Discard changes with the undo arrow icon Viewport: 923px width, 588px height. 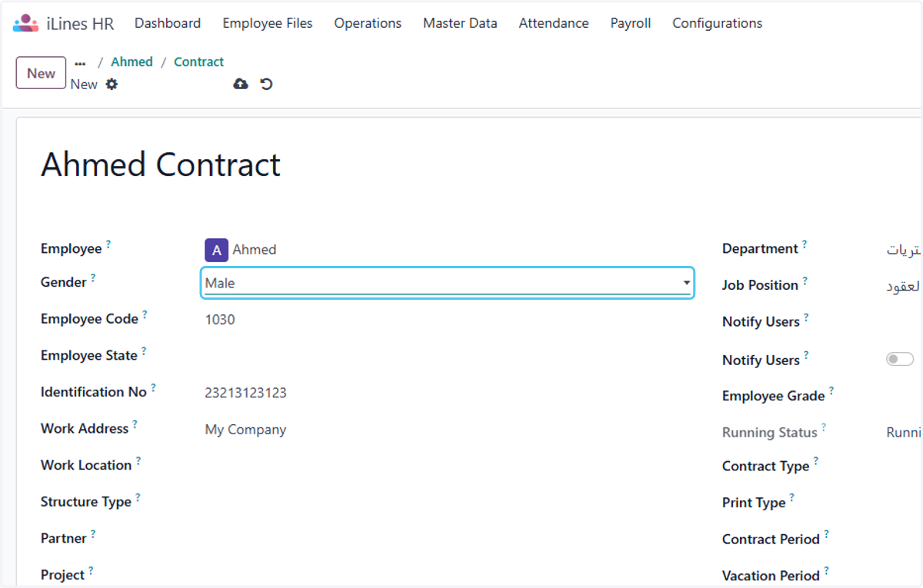(266, 84)
